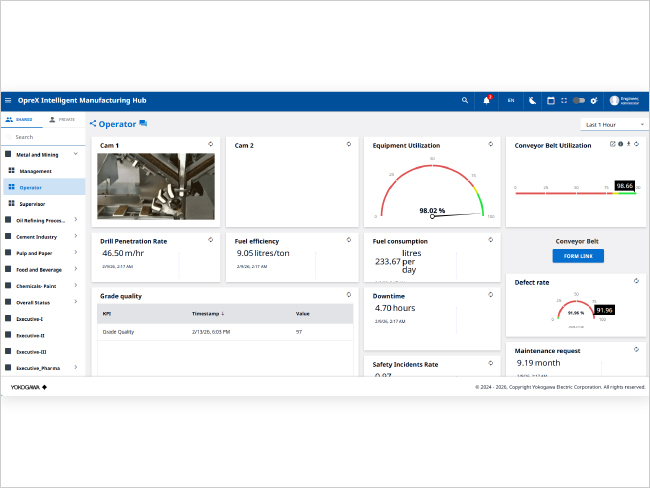Screen dimensions: 650x488
Task: Expand the Oil Refining Process group
Action: coord(75,220)
